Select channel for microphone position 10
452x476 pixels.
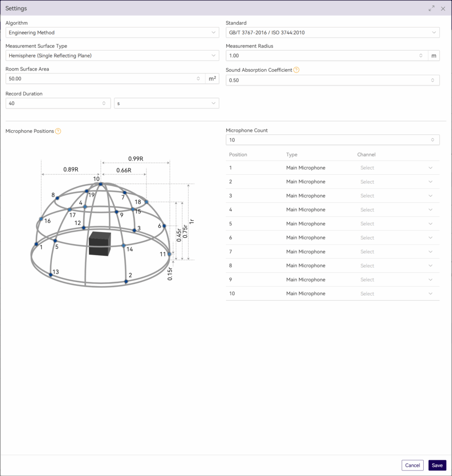(x=396, y=294)
